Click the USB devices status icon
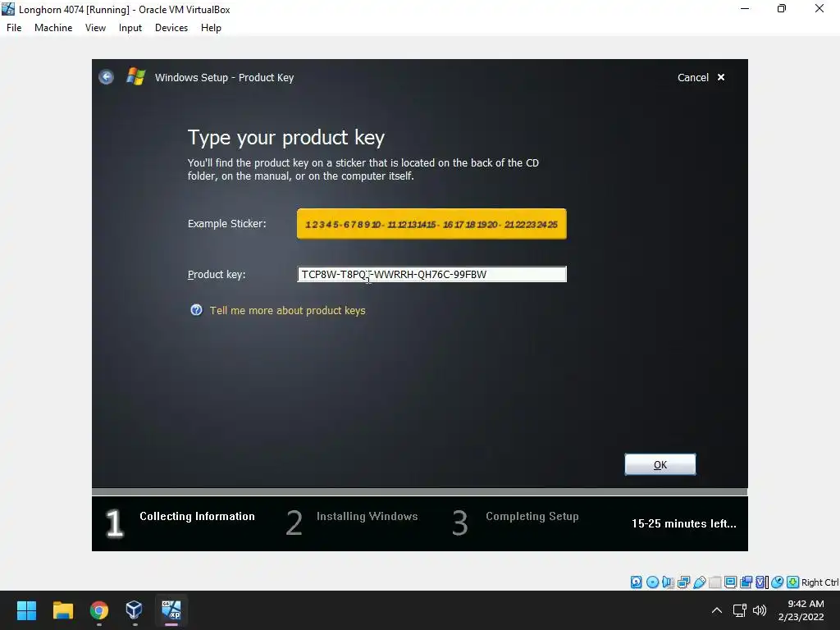 699,582
